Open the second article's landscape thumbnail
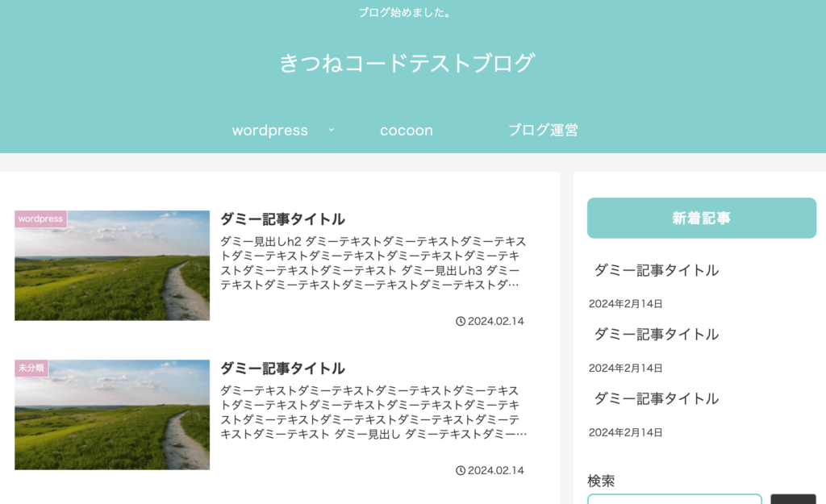Screen dimensions: 826x504 coord(112,414)
